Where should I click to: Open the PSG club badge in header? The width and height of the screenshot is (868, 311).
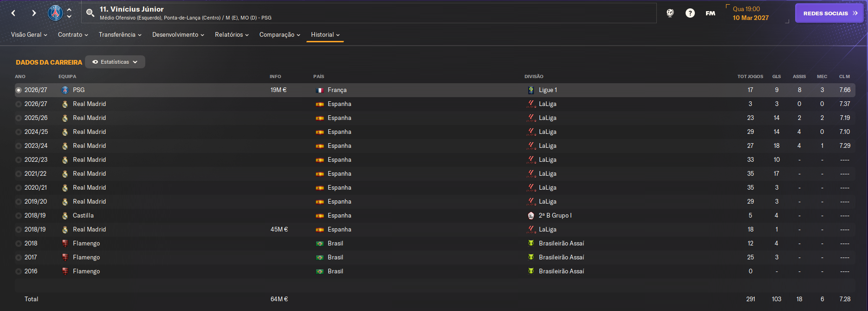tap(55, 13)
